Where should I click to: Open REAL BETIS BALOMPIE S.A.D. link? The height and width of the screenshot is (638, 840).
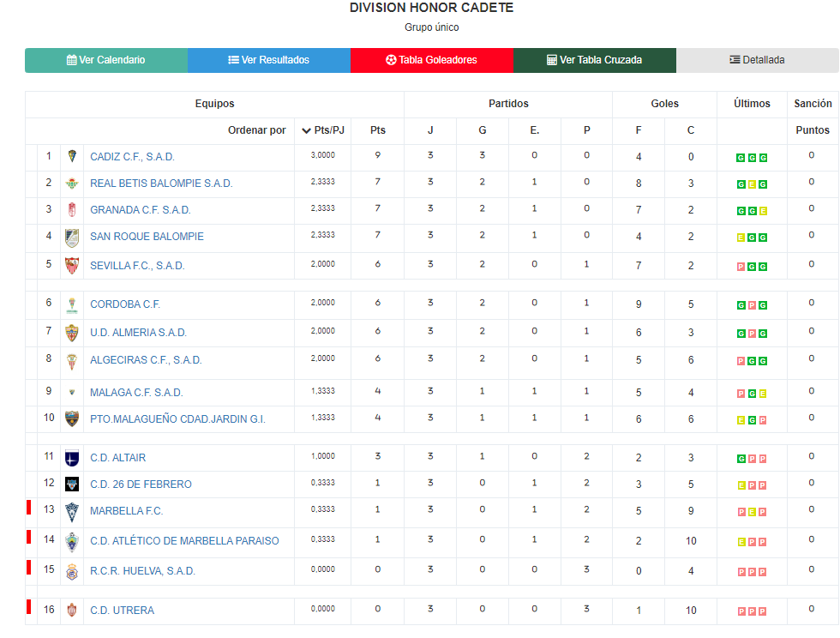[x=161, y=184]
